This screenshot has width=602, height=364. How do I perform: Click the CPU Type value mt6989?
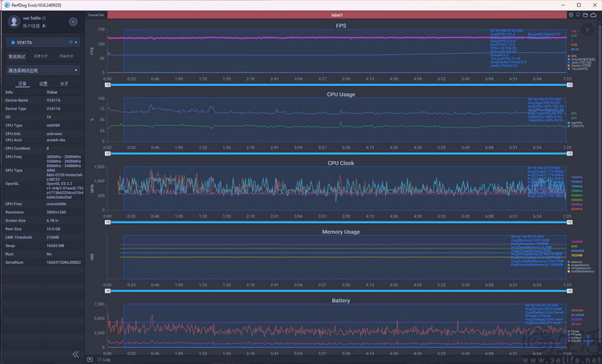[53, 125]
